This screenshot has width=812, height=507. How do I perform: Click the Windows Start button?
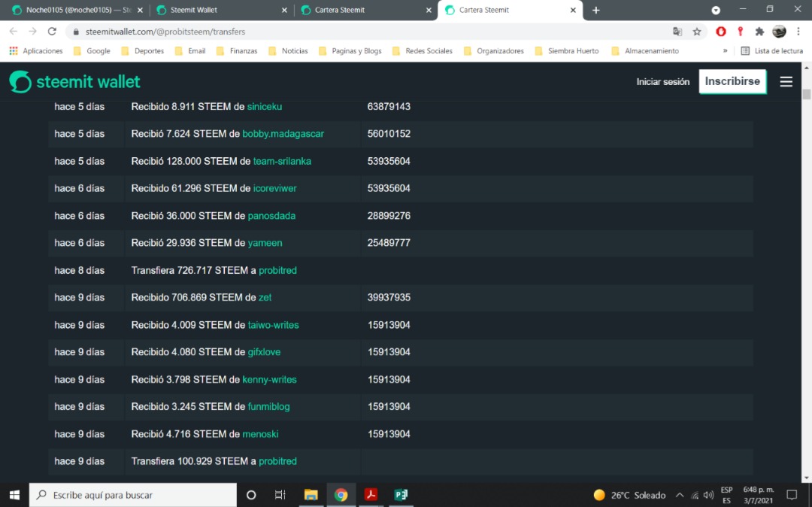pos(14,495)
